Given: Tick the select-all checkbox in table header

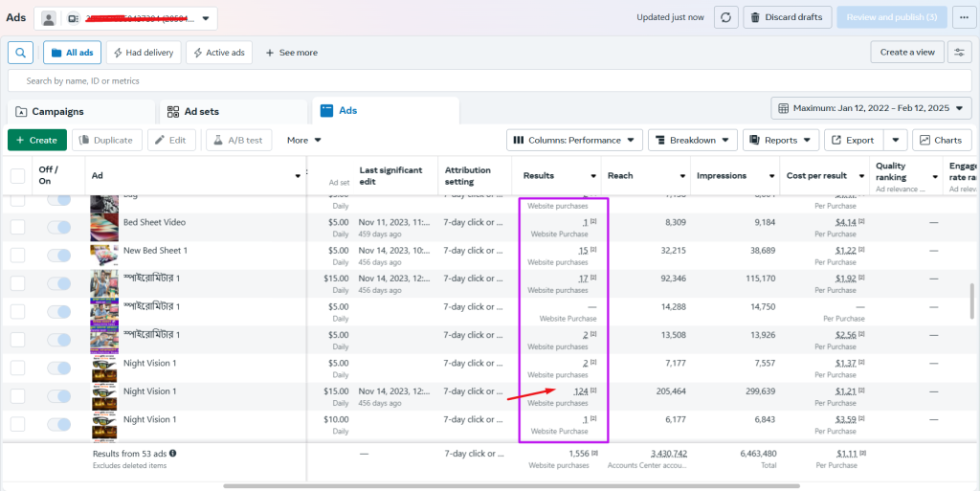Looking at the screenshot, I should (18, 175).
